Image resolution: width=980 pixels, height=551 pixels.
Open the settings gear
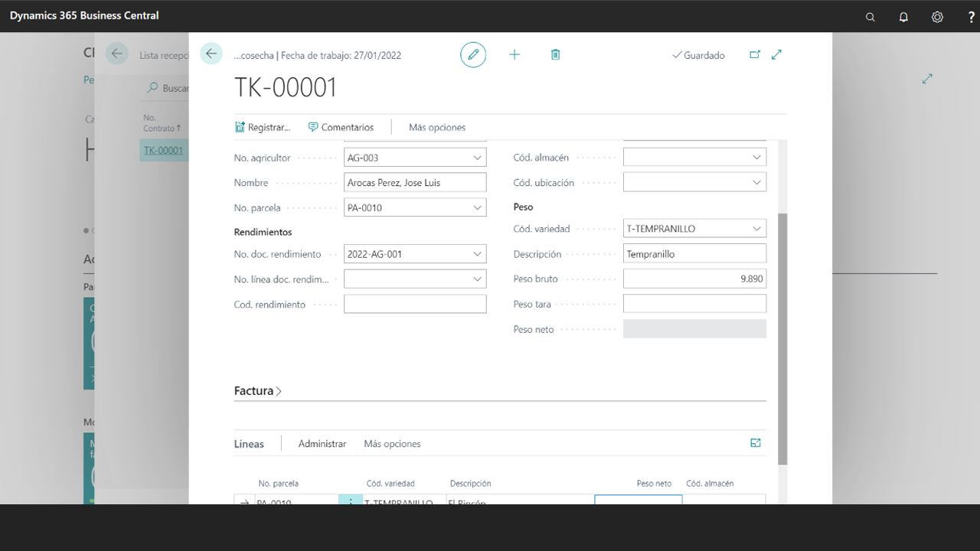tap(937, 17)
